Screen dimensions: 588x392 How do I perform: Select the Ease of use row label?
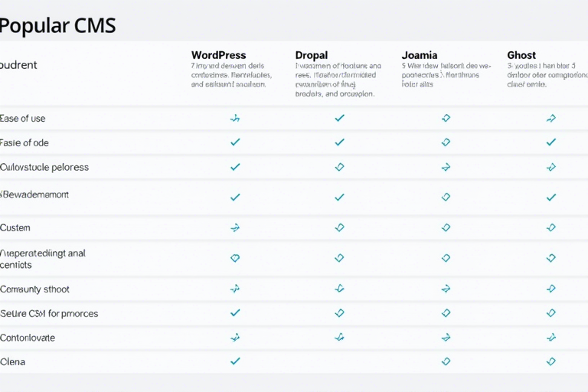22,118
